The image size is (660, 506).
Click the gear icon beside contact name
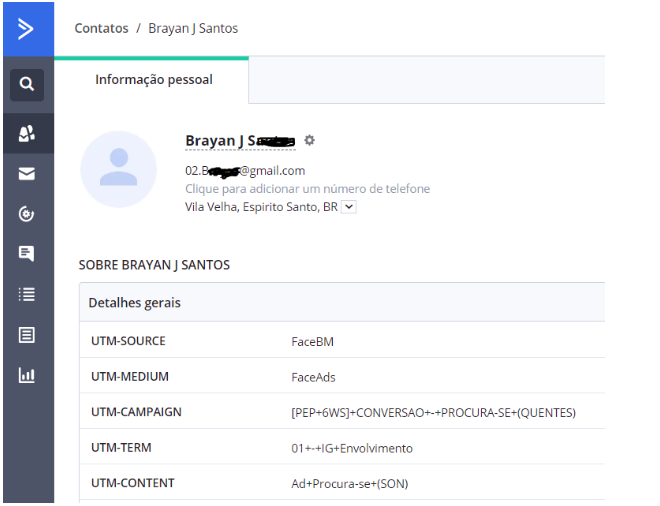point(309,141)
